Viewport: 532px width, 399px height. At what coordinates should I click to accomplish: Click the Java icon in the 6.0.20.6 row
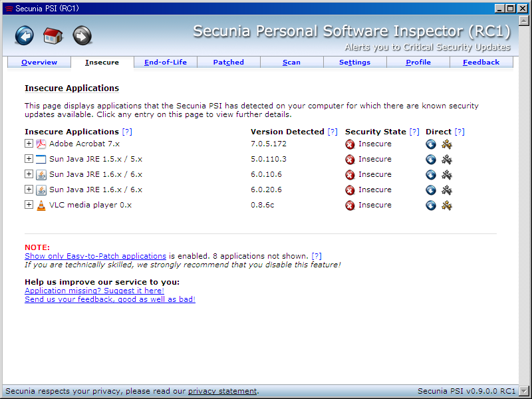41,190
